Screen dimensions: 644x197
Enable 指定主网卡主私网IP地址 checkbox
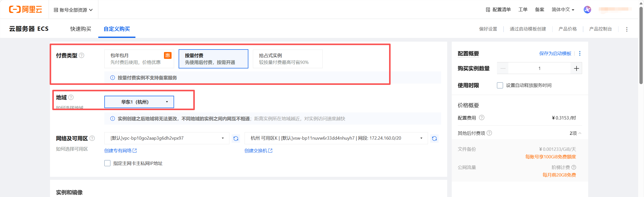coord(107,163)
